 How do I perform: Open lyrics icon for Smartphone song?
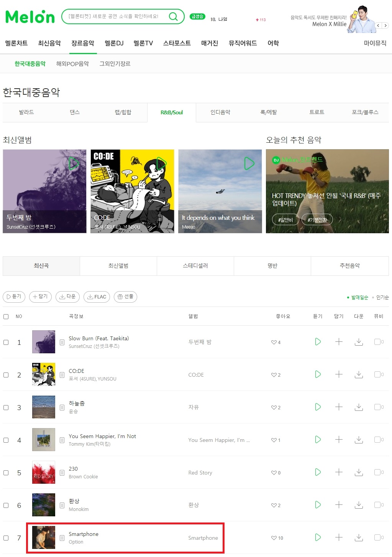click(62, 538)
